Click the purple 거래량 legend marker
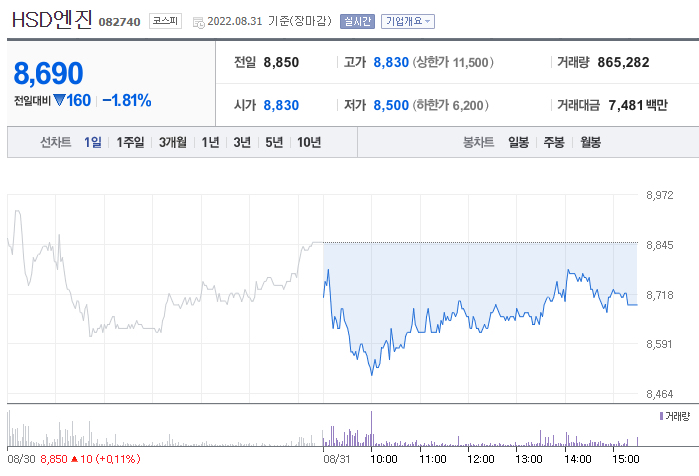Image resolution: width=699 pixels, height=476 pixels. coord(661,416)
